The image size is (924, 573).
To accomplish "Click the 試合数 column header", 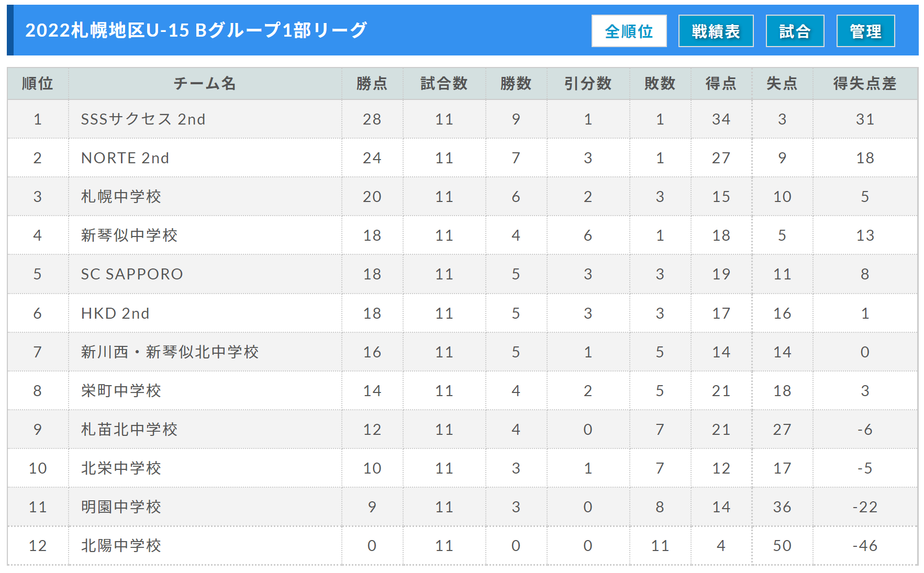I will click(x=444, y=84).
